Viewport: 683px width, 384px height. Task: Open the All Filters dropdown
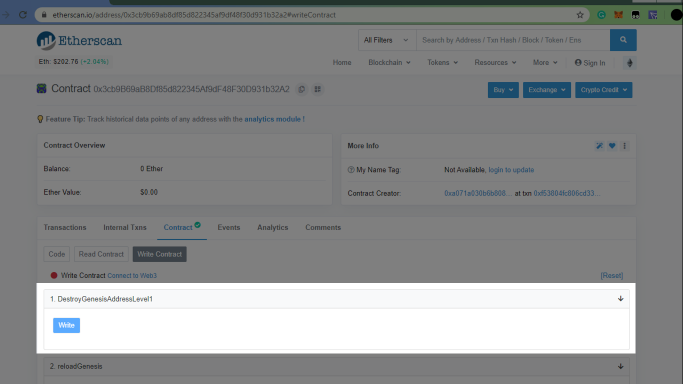pos(387,40)
